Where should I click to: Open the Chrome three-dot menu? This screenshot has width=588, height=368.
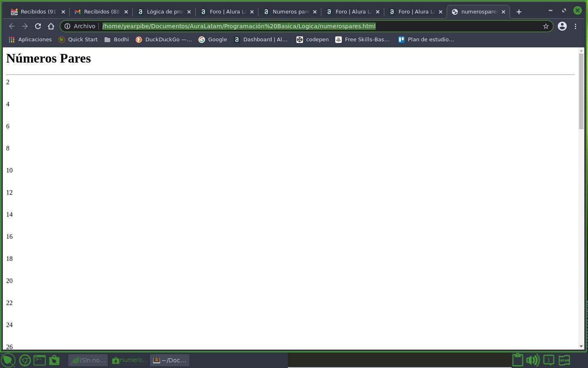pyautogui.click(x=576, y=26)
